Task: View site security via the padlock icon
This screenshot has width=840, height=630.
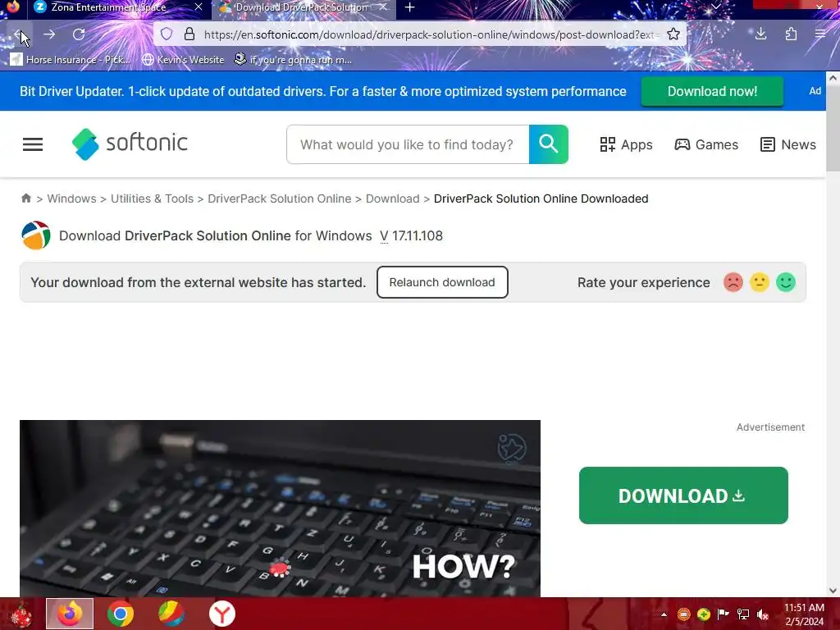Action: click(189, 34)
